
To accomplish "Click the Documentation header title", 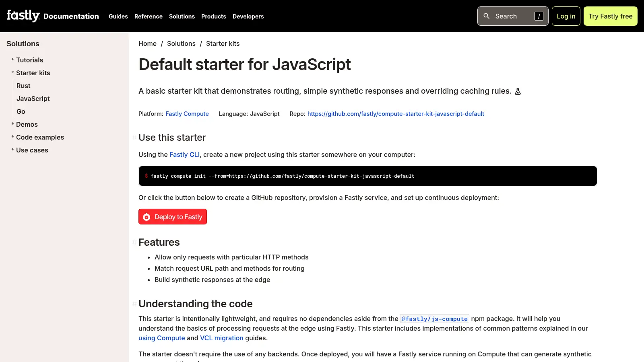I will tap(71, 16).
